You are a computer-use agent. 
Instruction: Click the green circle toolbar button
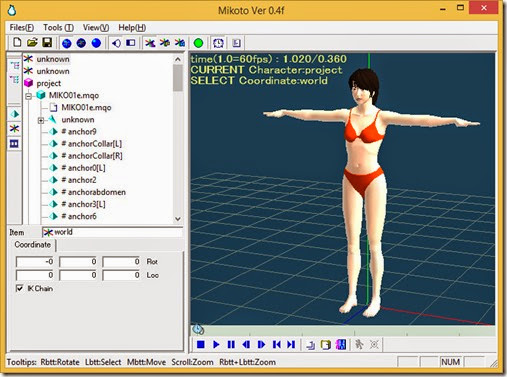[x=198, y=43]
